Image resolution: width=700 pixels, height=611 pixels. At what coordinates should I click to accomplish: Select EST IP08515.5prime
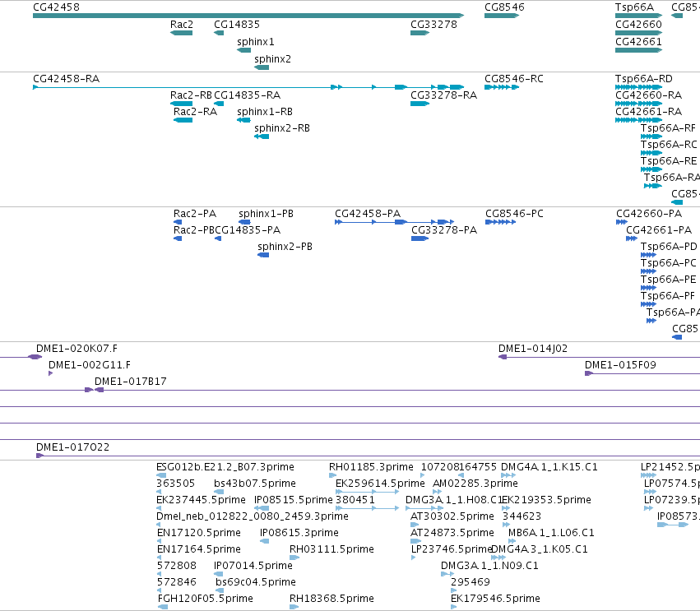coord(262,508)
